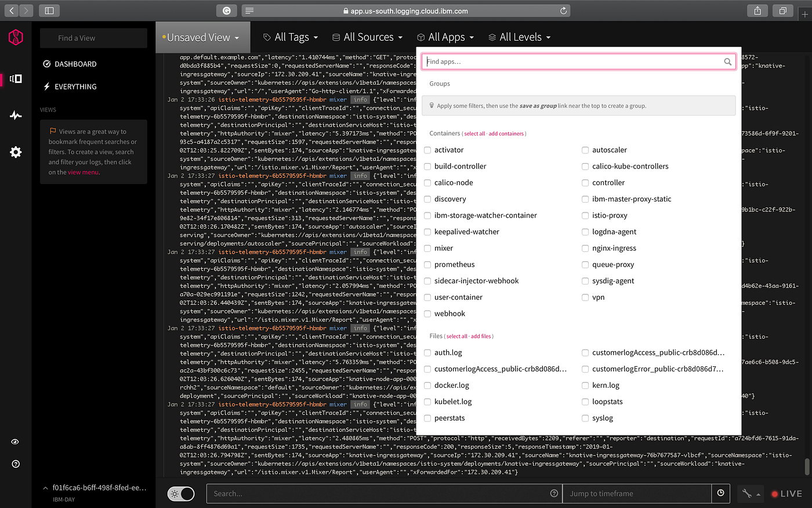
Task: Expand the All Levels dropdown
Action: pyautogui.click(x=519, y=37)
